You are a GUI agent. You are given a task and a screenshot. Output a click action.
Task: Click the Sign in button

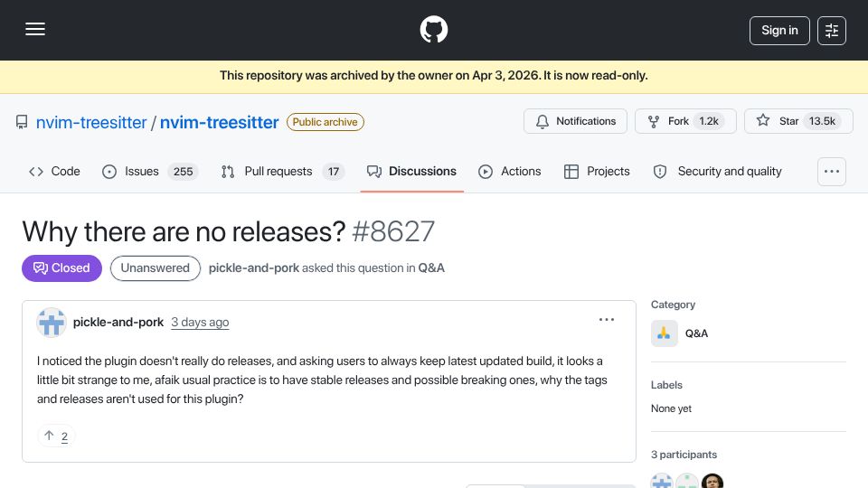(779, 31)
